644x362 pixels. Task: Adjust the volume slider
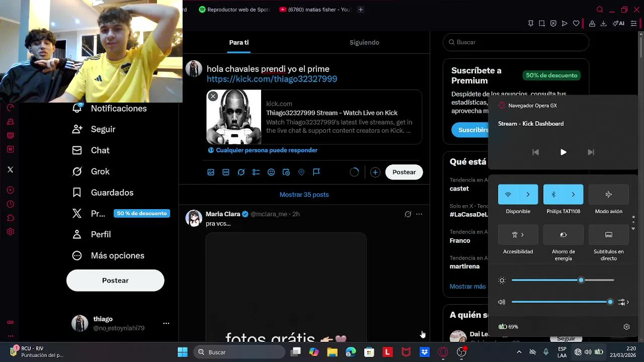click(562, 302)
